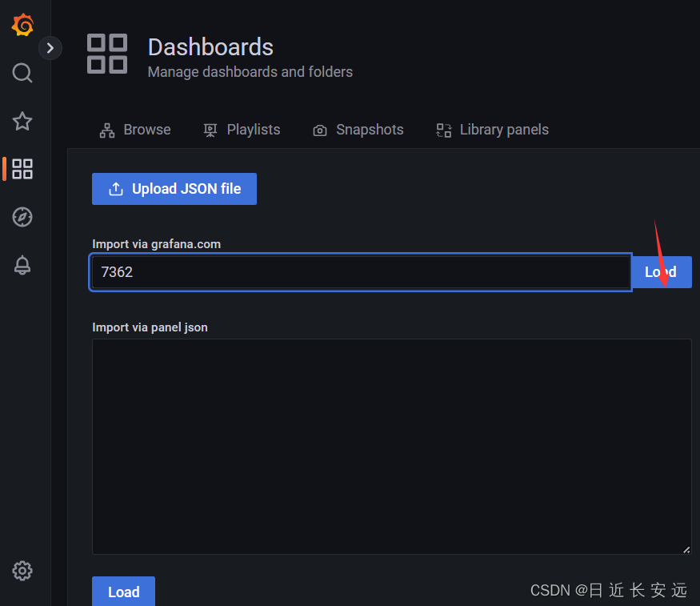Switch to the Browse tab

tap(135, 130)
